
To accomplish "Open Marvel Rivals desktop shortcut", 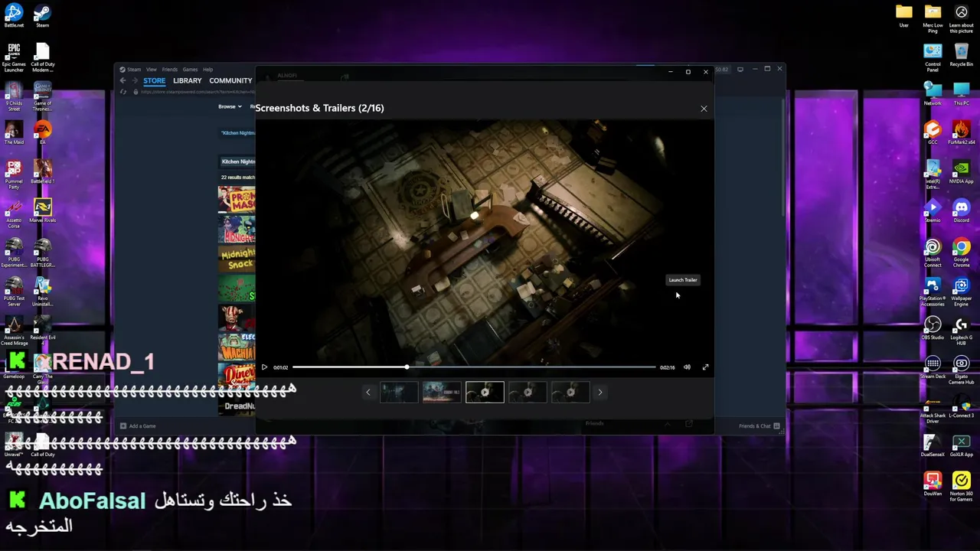I will click(x=42, y=210).
